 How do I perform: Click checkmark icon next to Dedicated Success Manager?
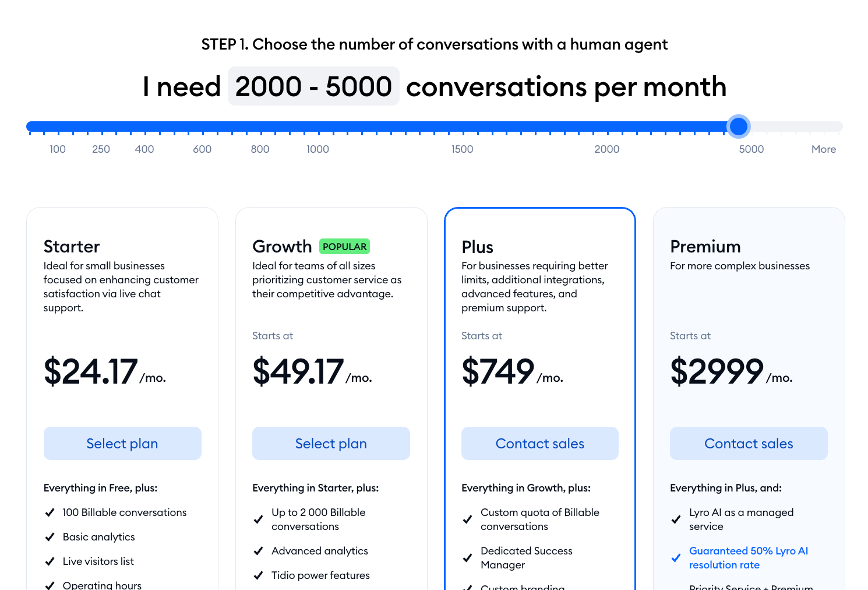point(467,558)
